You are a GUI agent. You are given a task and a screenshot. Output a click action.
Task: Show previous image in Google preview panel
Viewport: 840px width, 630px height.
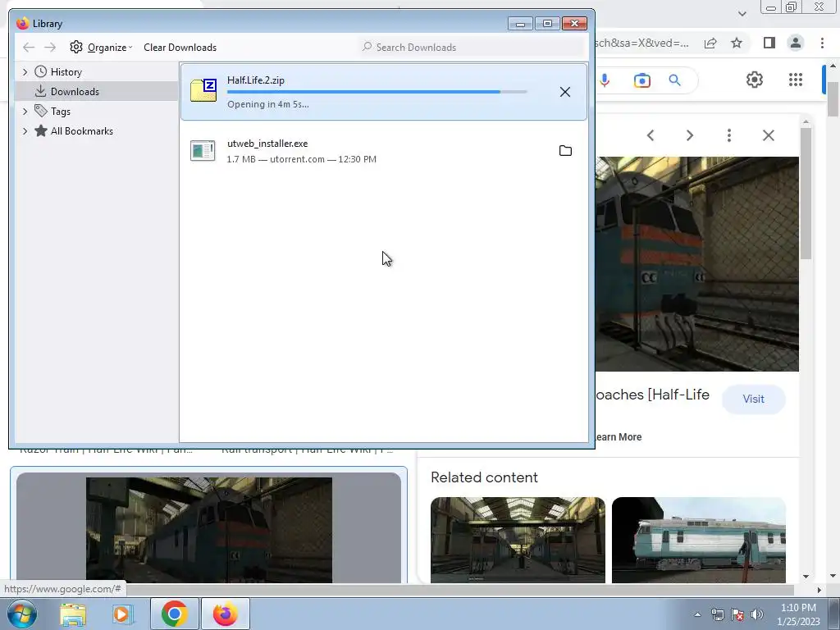click(x=651, y=135)
